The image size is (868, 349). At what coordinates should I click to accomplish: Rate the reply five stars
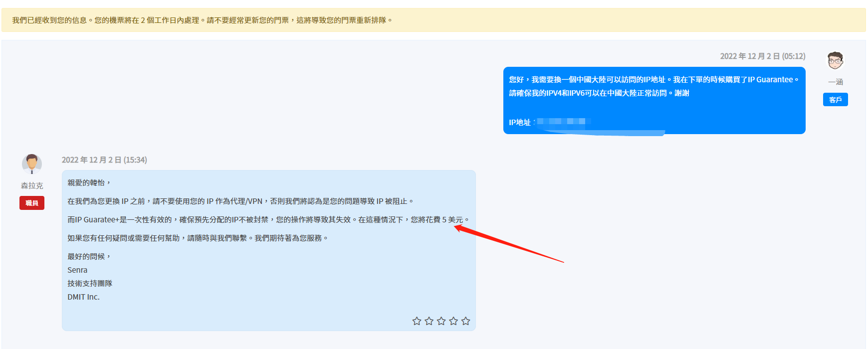tap(465, 321)
